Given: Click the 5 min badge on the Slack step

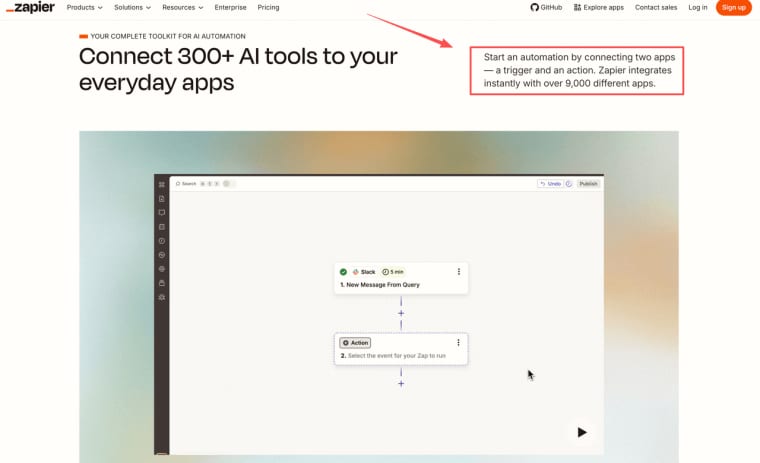Looking at the screenshot, I should (393, 272).
